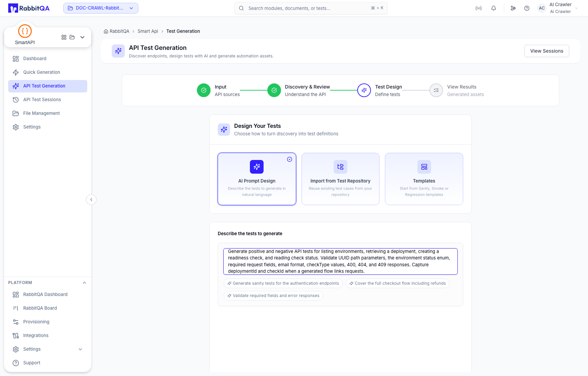The image size is (588, 376).
Task: Open the module grid view icon
Action: click(64, 37)
